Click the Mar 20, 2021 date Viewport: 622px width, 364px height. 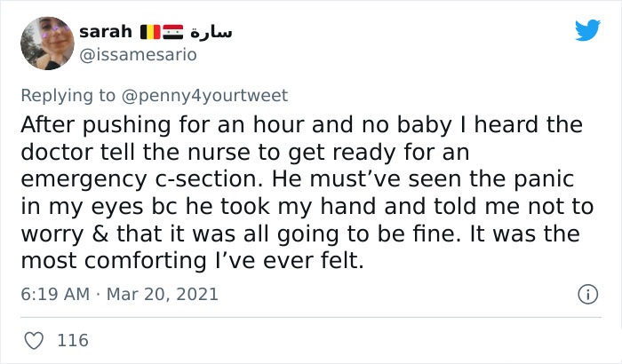(x=163, y=294)
